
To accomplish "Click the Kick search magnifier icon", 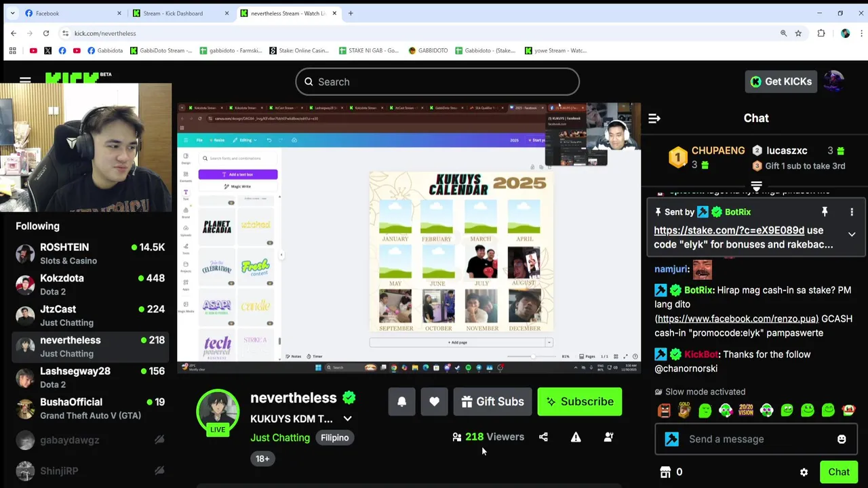I will point(309,82).
